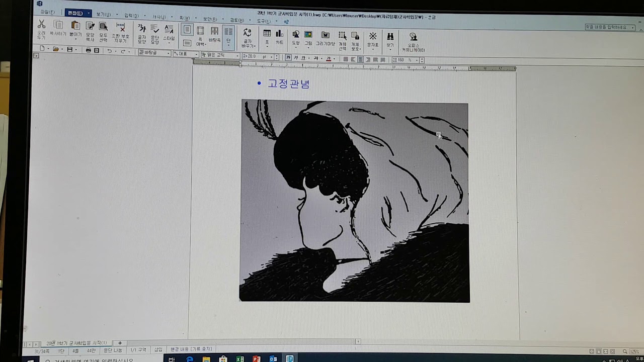Click the Redo arrow

(x=123, y=51)
